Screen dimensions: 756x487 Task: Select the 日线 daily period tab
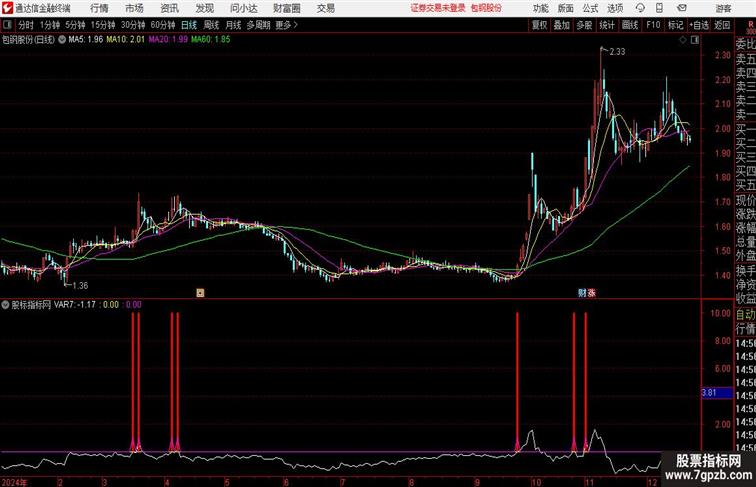point(189,25)
